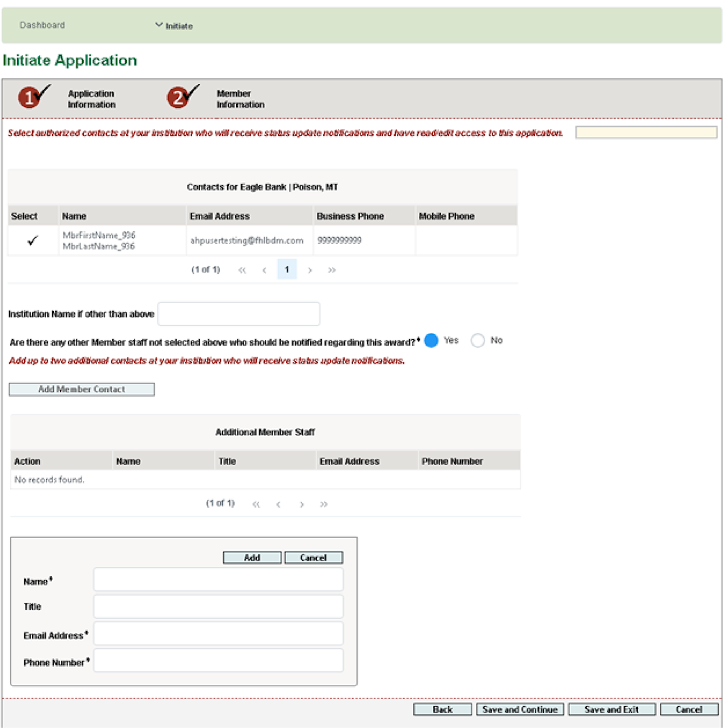Click Save and Continue button

point(520,709)
